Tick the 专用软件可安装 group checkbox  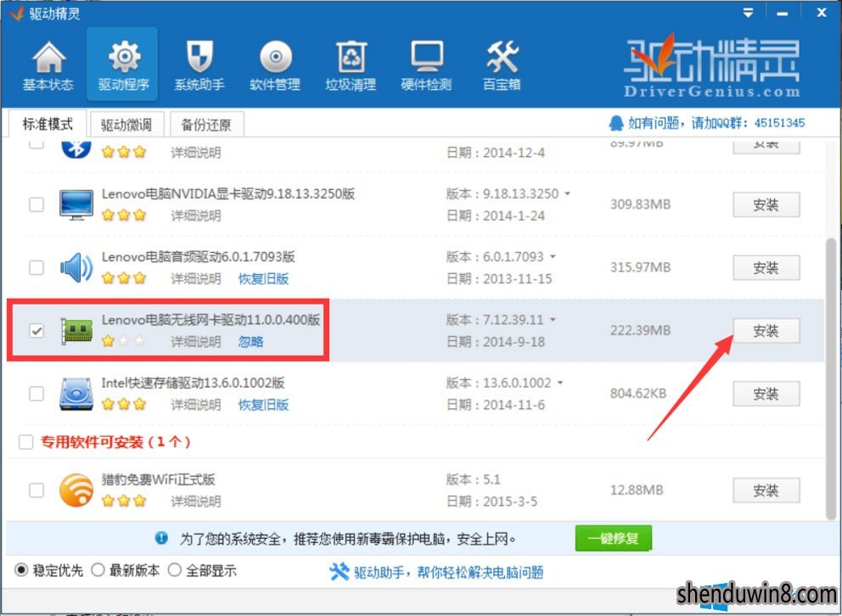[x=25, y=442]
